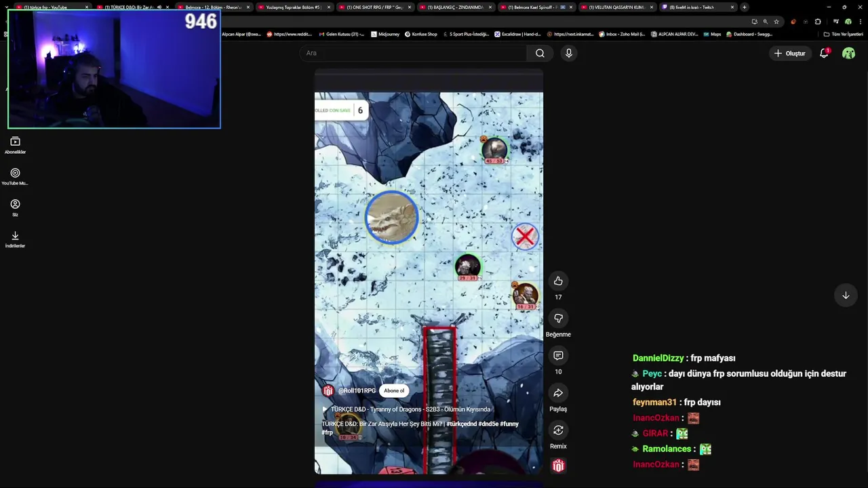
Task: Click the Abone ol subscribe button
Action: [394, 390]
